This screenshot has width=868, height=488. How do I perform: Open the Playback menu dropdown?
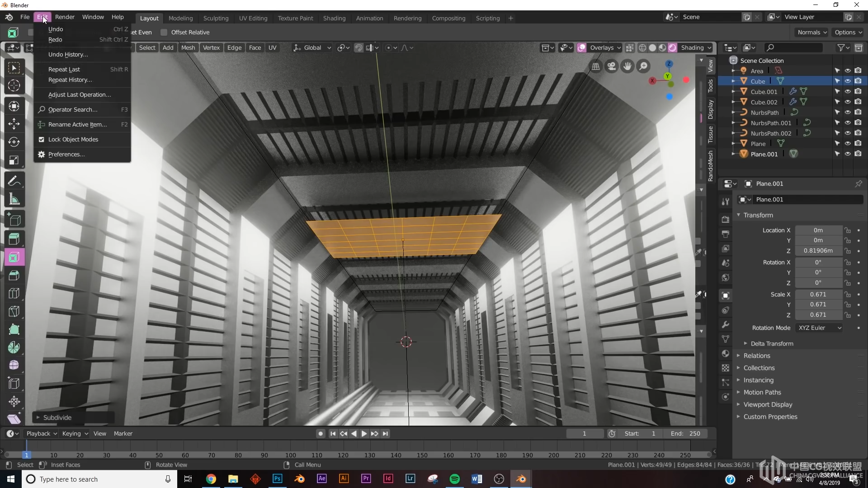coord(42,433)
